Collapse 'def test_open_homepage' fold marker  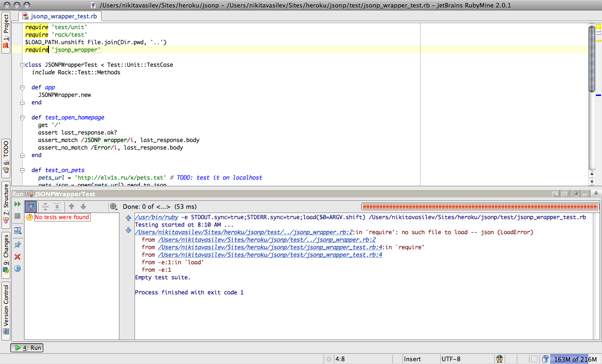pos(22,118)
